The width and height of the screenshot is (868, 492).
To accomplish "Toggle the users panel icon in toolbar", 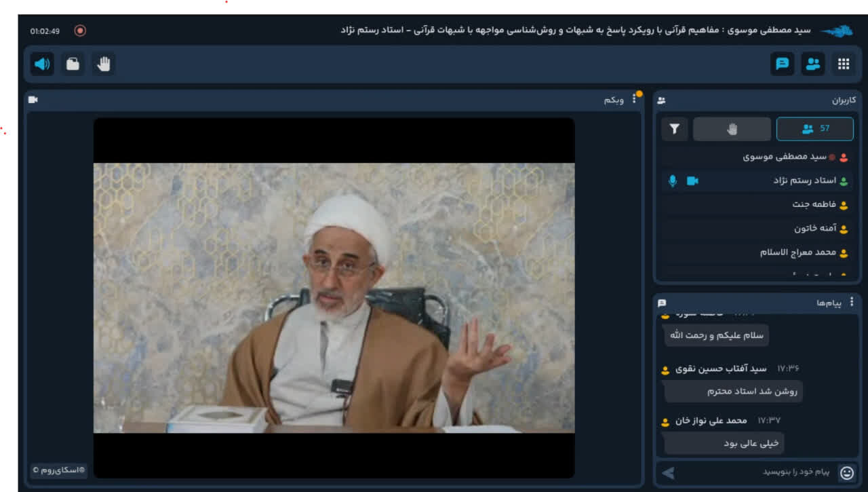I will 812,64.
